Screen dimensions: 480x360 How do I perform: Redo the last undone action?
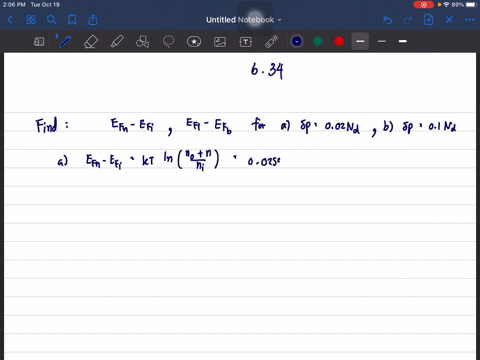408,20
